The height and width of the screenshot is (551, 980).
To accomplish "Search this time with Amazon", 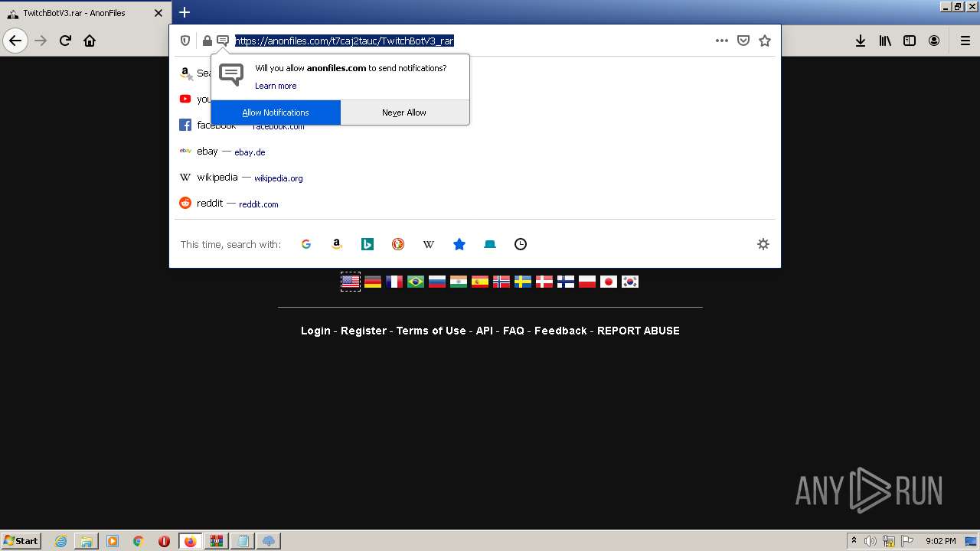I will click(x=337, y=244).
